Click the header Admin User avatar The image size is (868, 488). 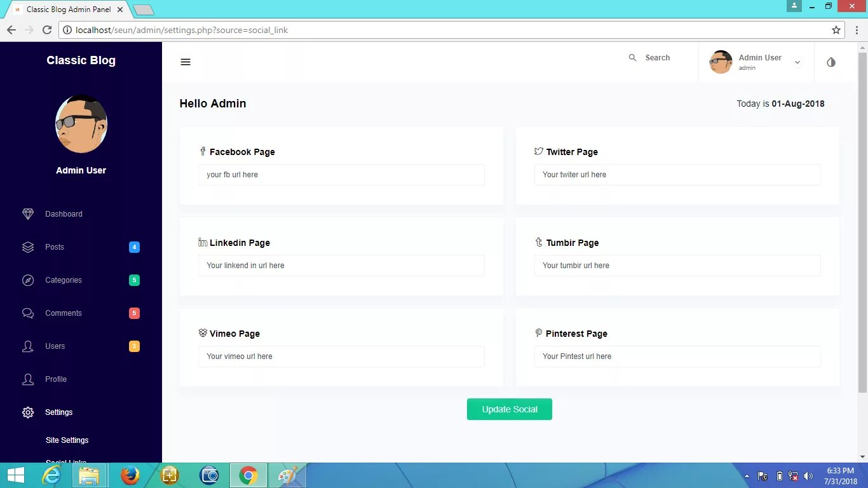pos(721,62)
